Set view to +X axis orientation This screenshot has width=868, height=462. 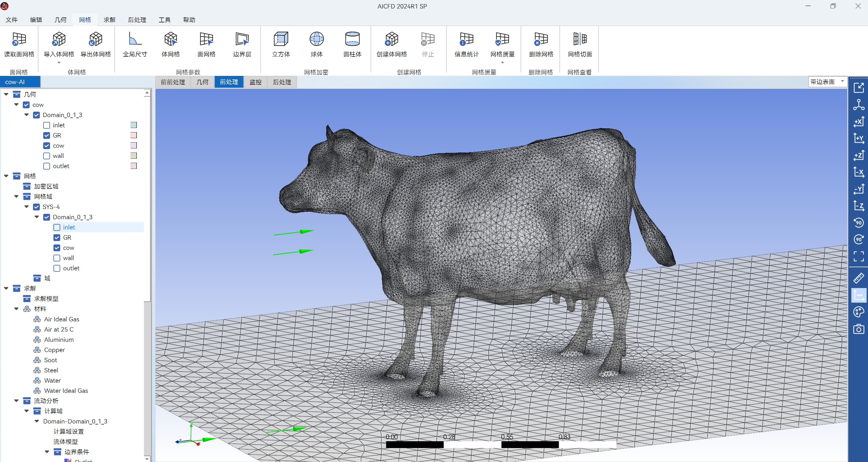[858, 122]
